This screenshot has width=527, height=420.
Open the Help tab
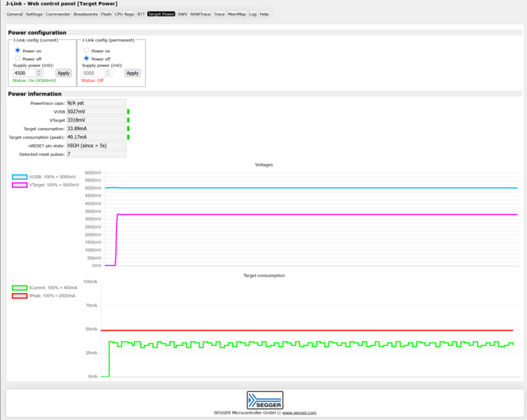(x=263, y=14)
